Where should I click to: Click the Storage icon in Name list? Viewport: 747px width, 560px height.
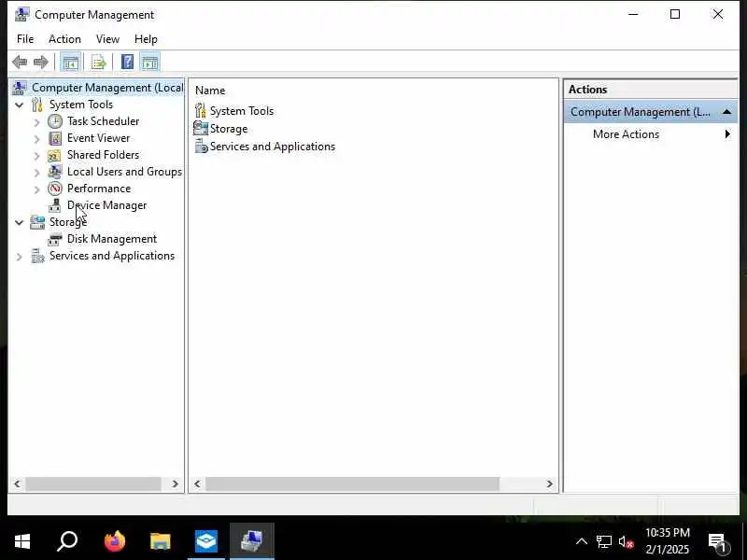(x=201, y=129)
